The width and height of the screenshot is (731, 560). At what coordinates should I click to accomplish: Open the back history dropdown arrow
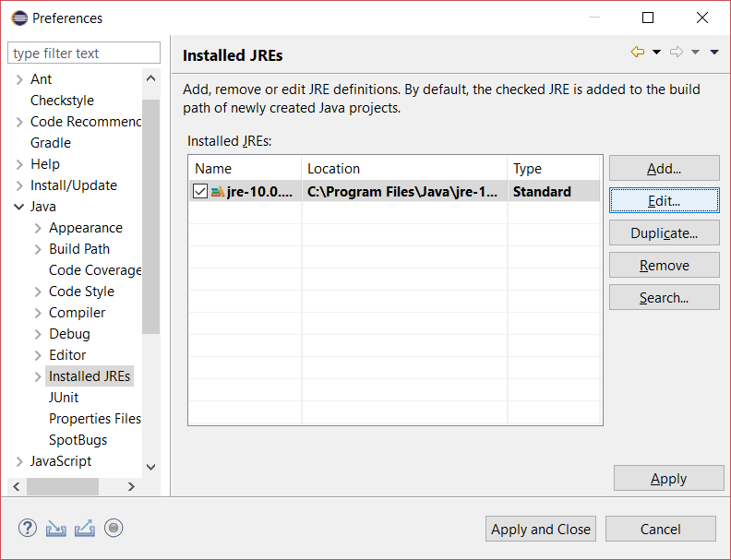pos(656,53)
